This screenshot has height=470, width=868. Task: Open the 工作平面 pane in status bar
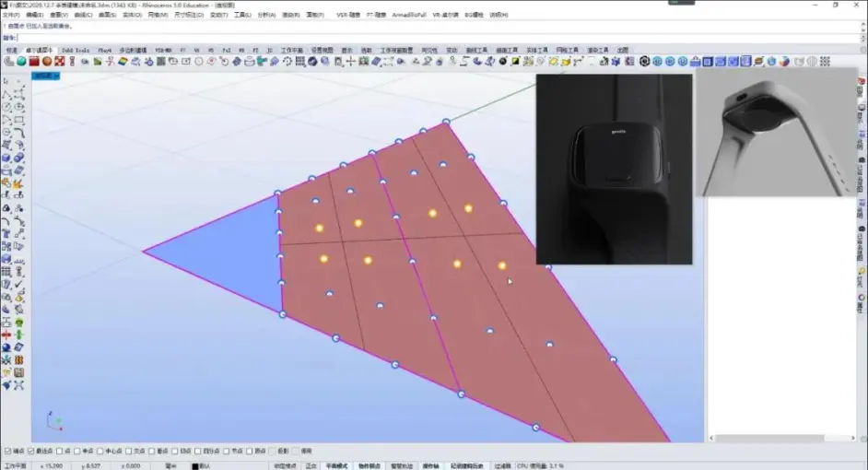[x=15, y=466]
